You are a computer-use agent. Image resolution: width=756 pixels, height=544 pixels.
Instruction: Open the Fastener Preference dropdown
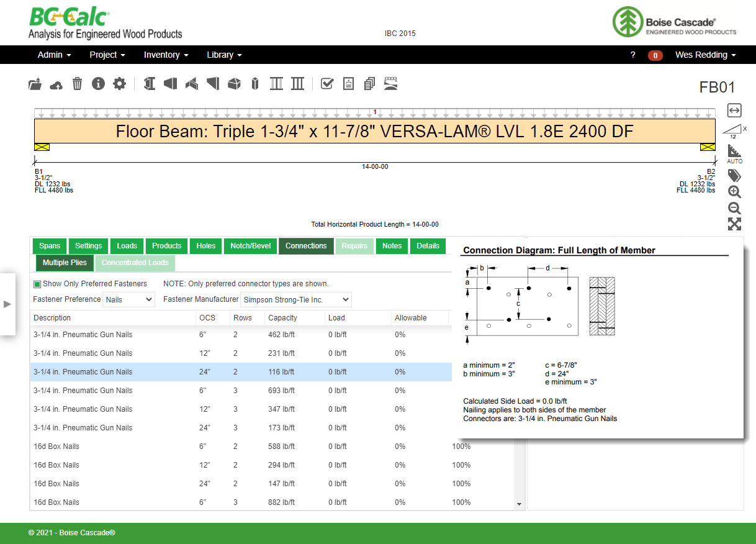point(128,299)
